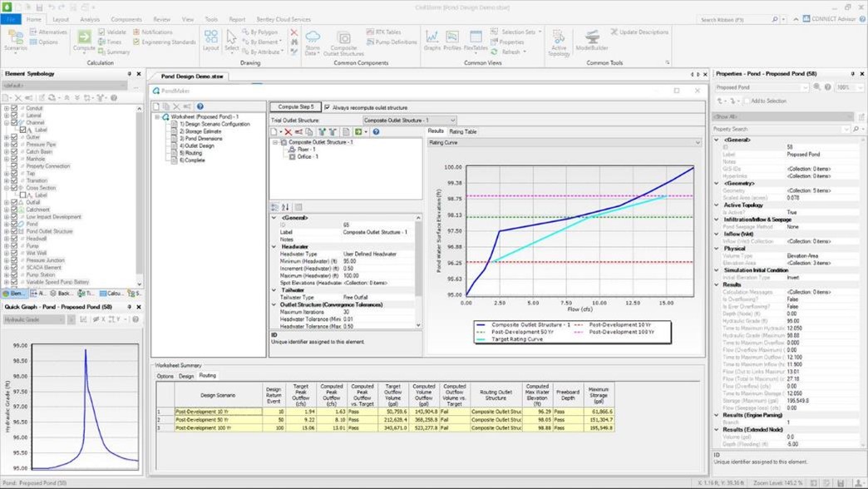Expand the Composite Outlet Structure tree node
Image resolution: width=868 pixels, height=489 pixels.
point(275,141)
